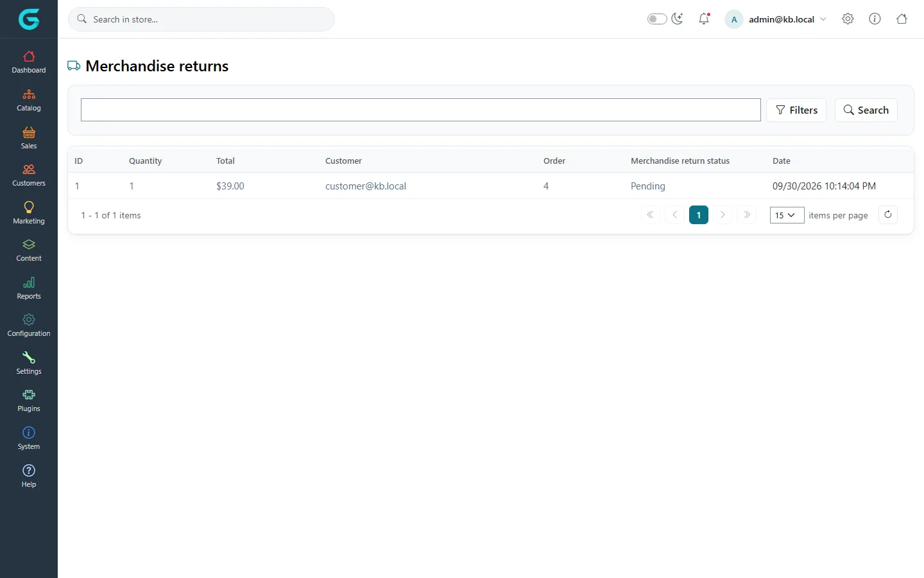The width and height of the screenshot is (924, 578).
Task: Open notifications bell icon
Action: coord(704,19)
